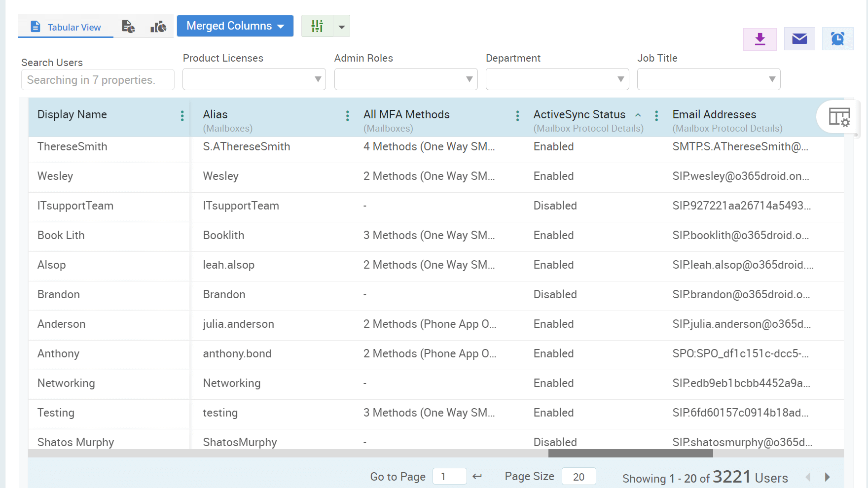Open the All MFA Methods column menu
This screenshot has height=488, width=868.
[517, 116]
